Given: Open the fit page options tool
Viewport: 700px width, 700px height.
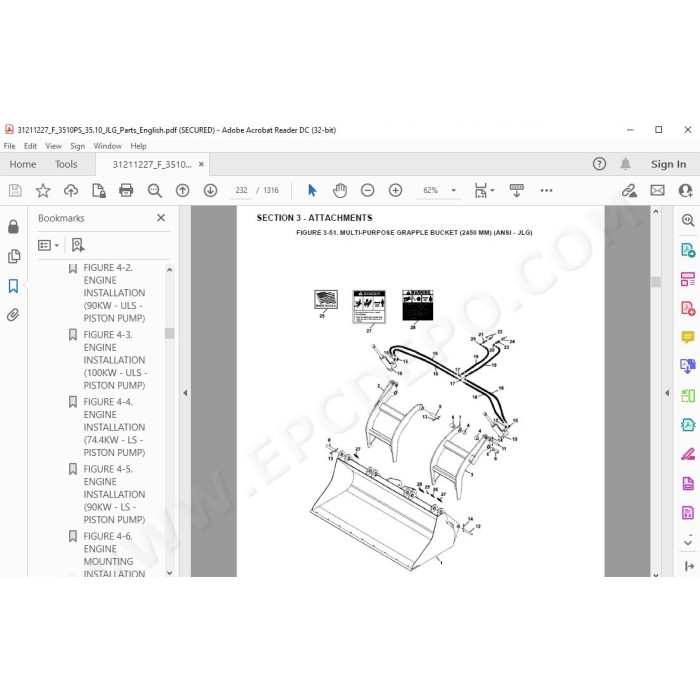Looking at the screenshot, I should 484,191.
